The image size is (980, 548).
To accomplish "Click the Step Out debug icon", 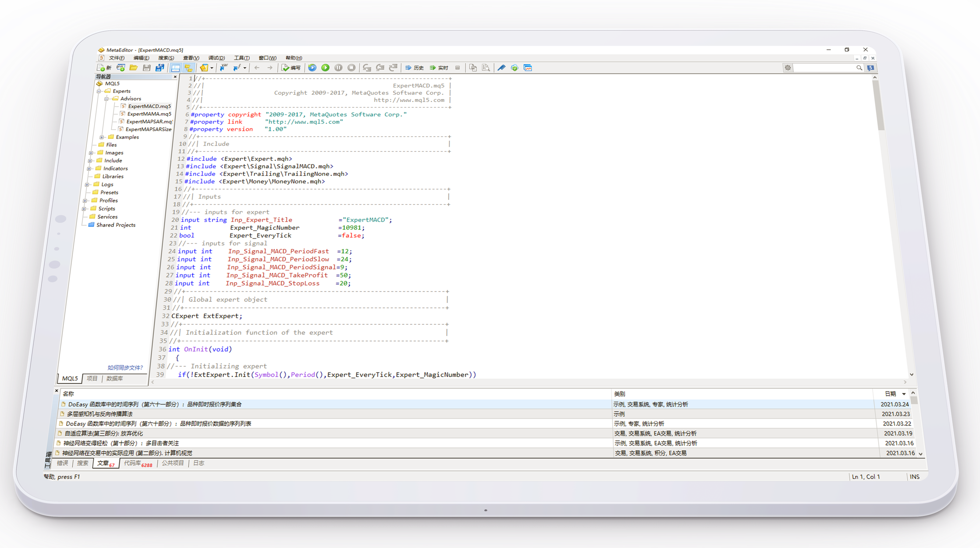I will [393, 68].
